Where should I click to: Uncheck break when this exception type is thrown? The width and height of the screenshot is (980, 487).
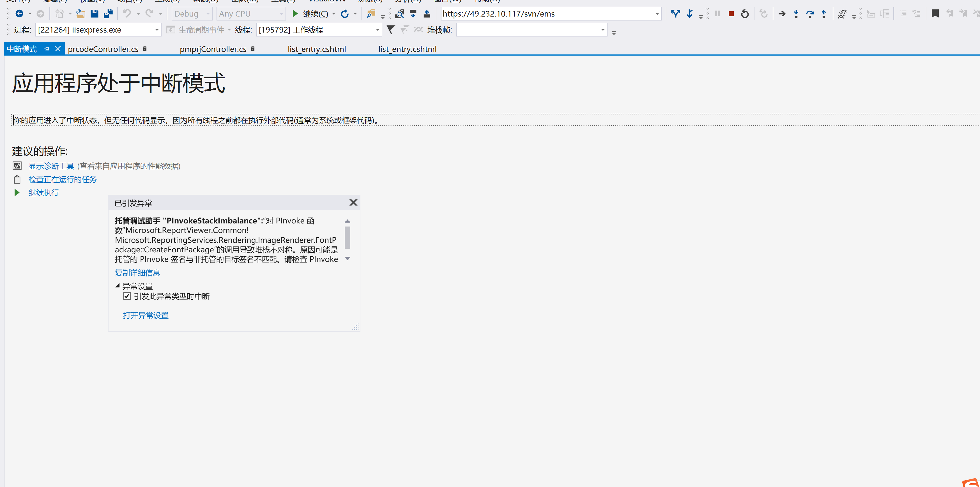(x=127, y=296)
